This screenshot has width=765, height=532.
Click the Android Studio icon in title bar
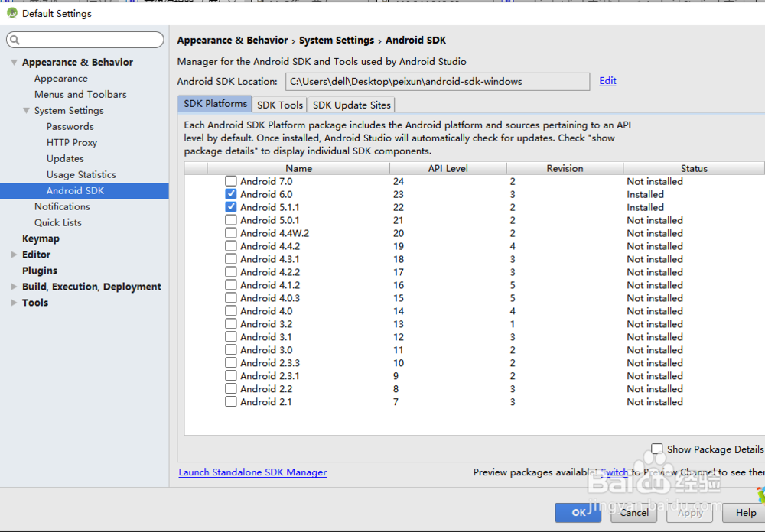[12, 13]
